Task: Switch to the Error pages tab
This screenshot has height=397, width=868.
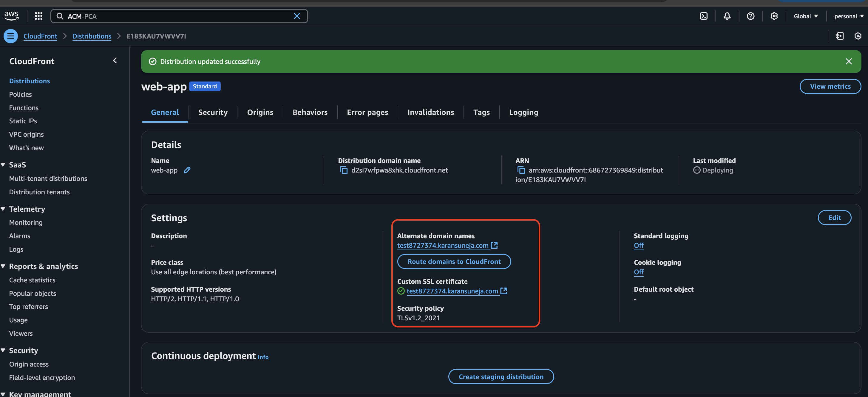Action: 367,112
